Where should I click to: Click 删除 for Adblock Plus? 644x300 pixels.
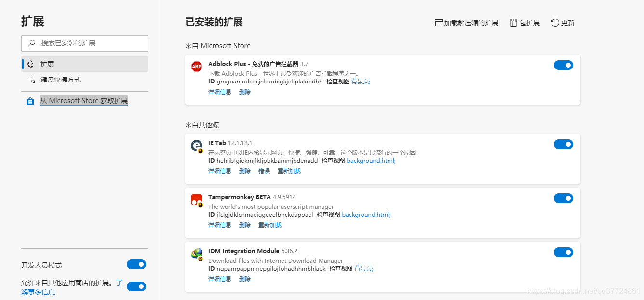[x=245, y=92]
